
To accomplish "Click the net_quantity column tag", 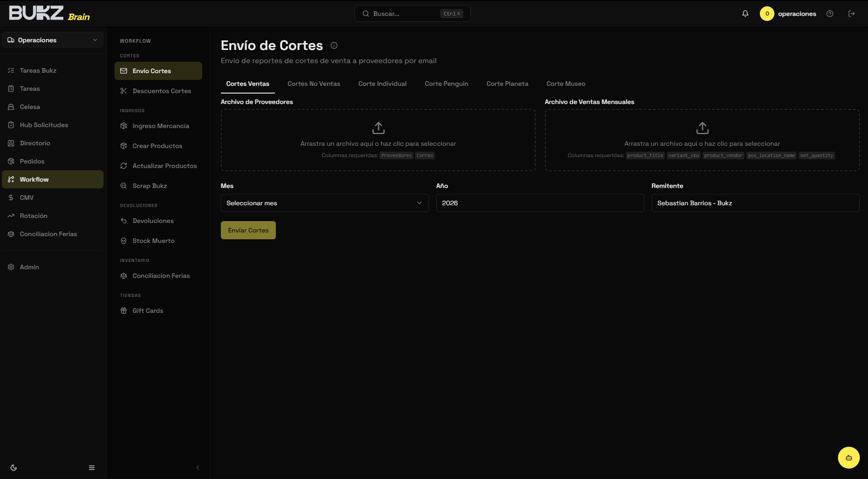I will [x=817, y=155].
